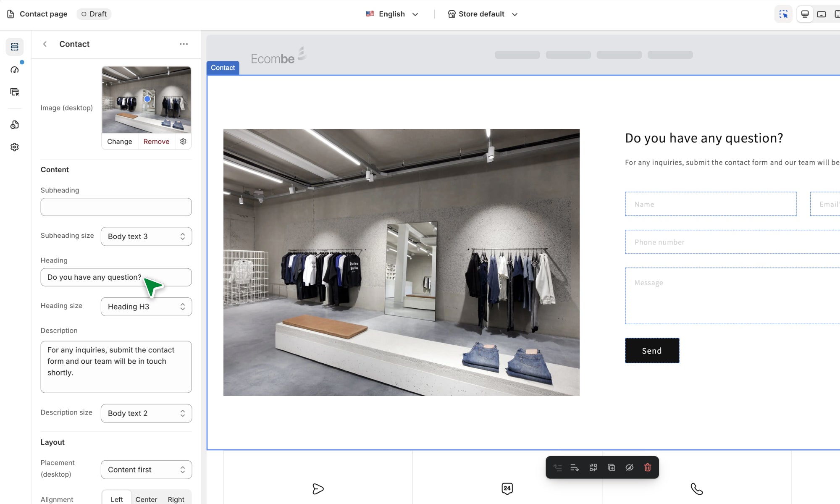Delete section with red trash icon
This screenshot has height=504, width=840.
click(647, 467)
